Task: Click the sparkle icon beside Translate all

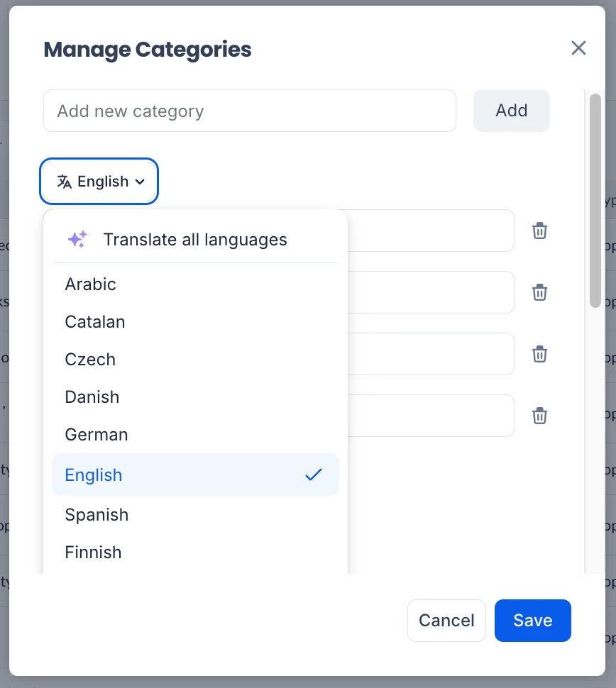Action: coord(77,240)
